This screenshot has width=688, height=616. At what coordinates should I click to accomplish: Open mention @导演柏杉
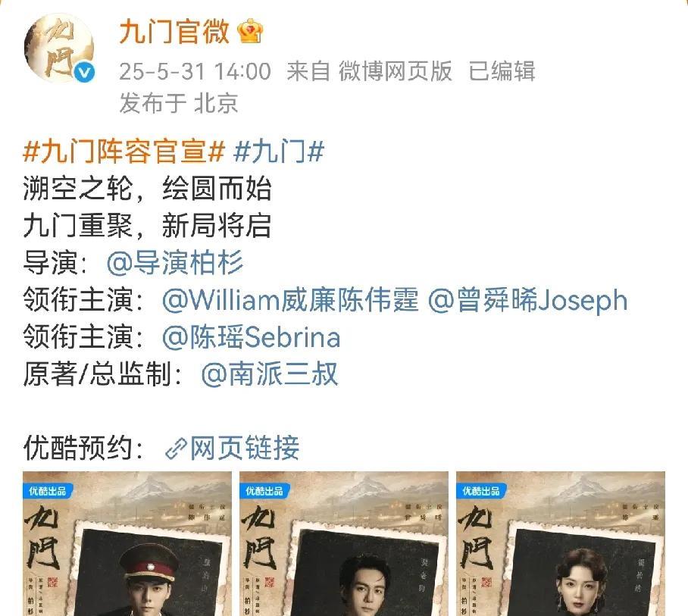click(x=175, y=263)
